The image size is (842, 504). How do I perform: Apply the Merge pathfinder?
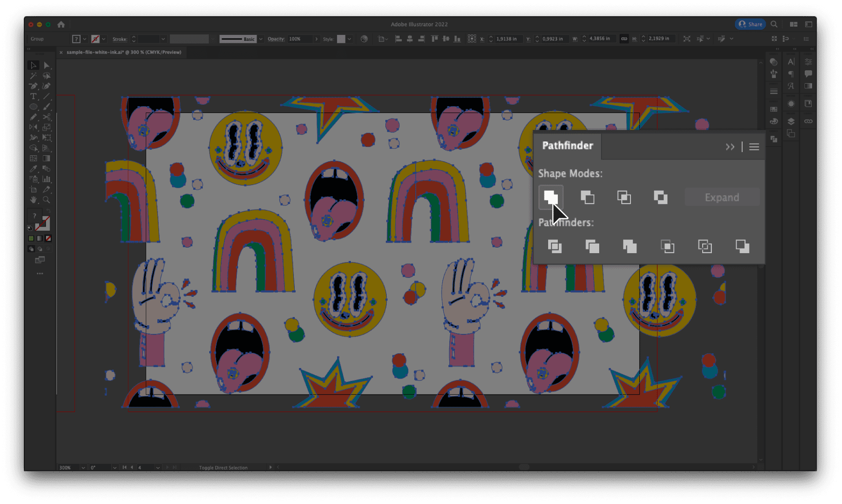click(630, 247)
